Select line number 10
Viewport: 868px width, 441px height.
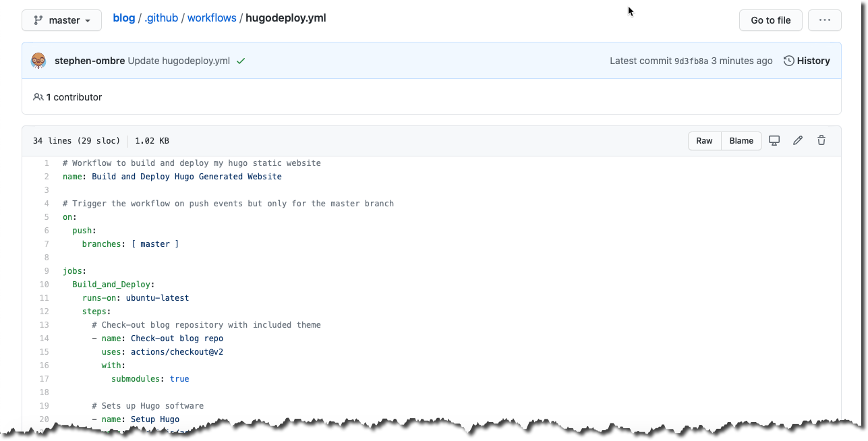coord(45,285)
